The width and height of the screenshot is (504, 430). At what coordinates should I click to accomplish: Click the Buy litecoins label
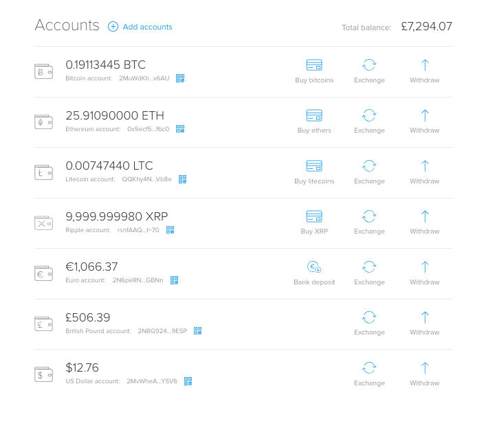point(314,181)
